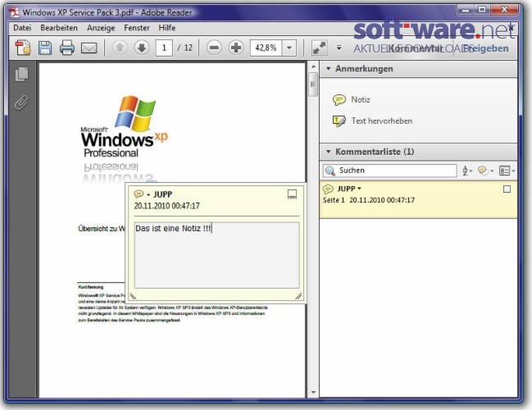The width and height of the screenshot is (532, 410).
Task: Click the Adobe Reader title bar icon
Action: pyautogui.click(x=14, y=12)
